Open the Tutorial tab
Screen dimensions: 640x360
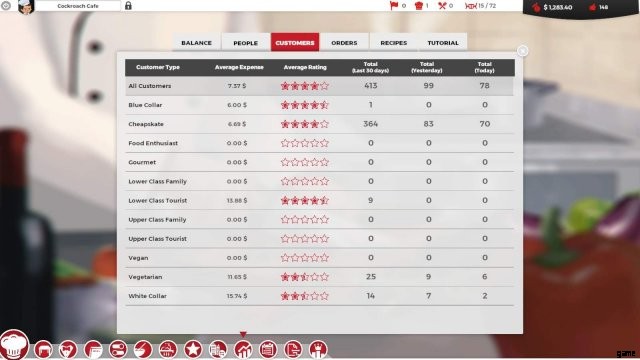click(443, 42)
